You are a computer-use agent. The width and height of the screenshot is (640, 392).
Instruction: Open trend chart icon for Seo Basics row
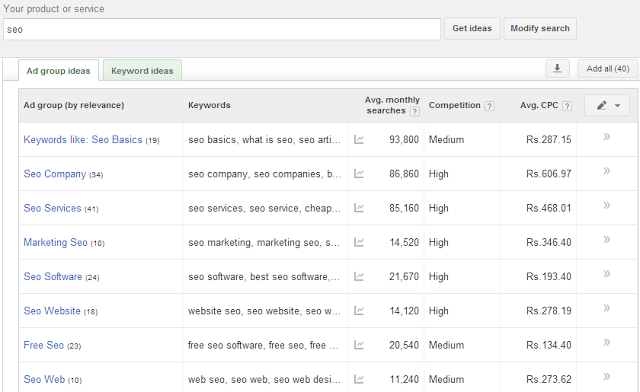(x=359, y=140)
